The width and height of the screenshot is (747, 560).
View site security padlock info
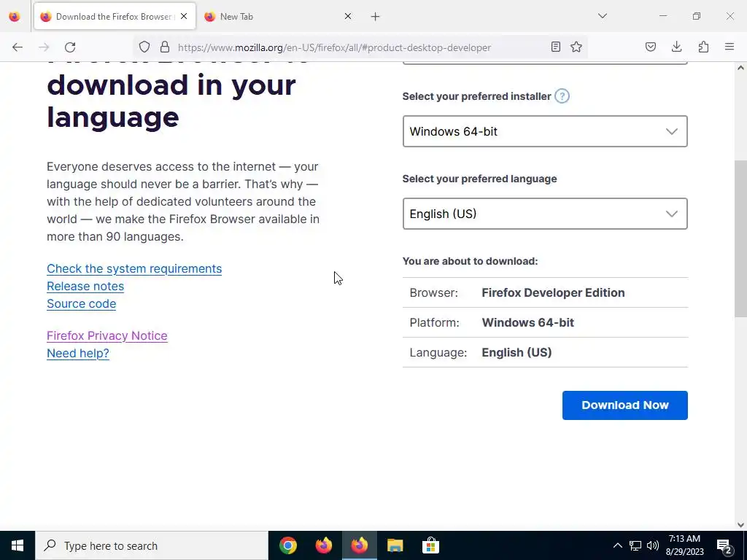pos(165,47)
